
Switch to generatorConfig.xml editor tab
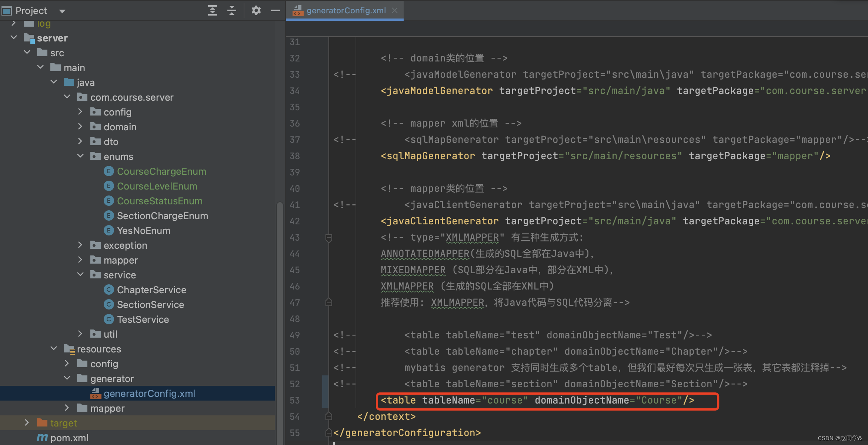tap(345, 10)
